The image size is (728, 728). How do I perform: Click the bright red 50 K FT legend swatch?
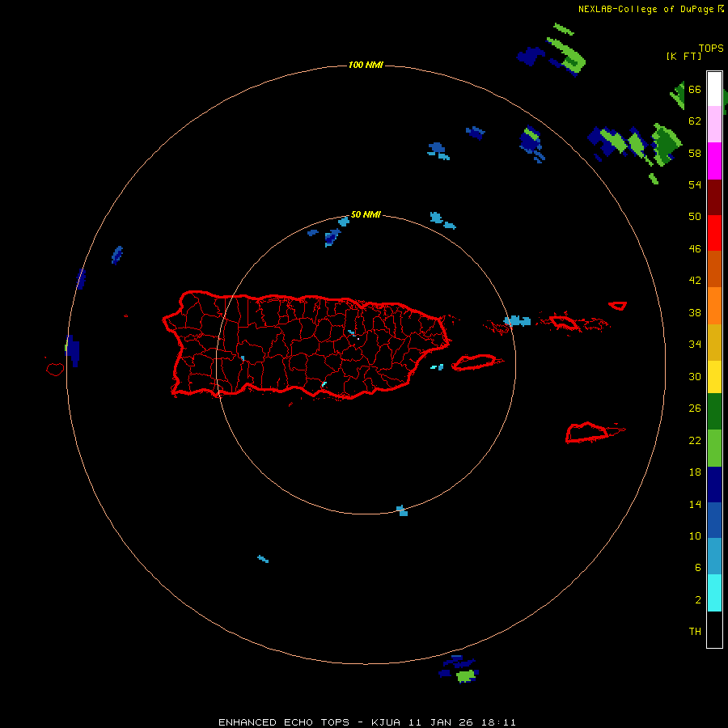714,233
